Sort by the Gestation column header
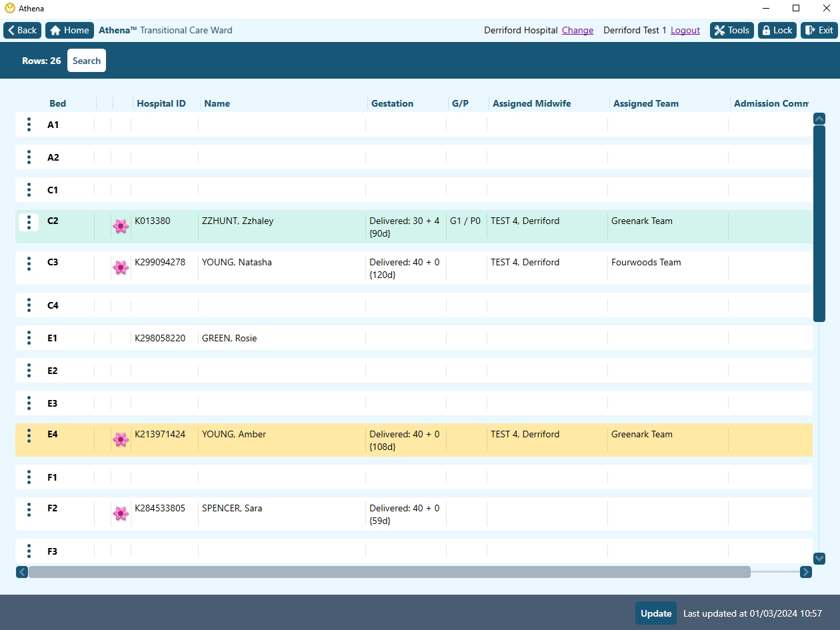840x630 pixels. [x=392, y=103]
